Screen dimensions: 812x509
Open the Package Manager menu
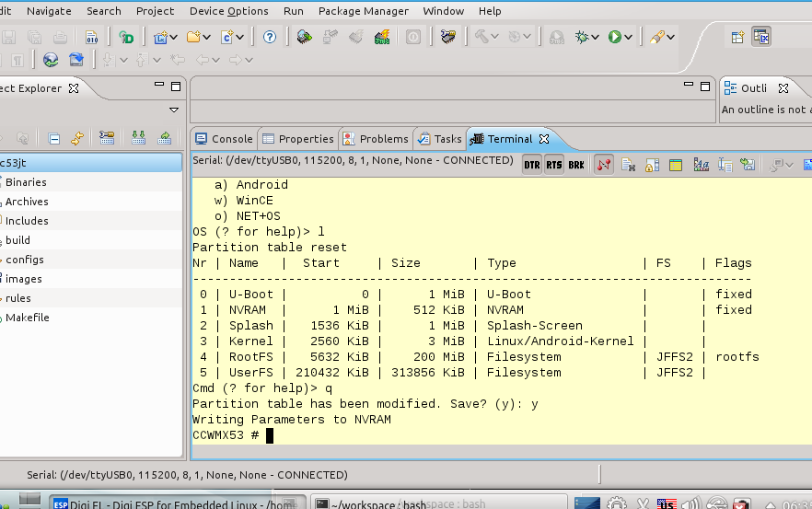[x=363, y=11]
